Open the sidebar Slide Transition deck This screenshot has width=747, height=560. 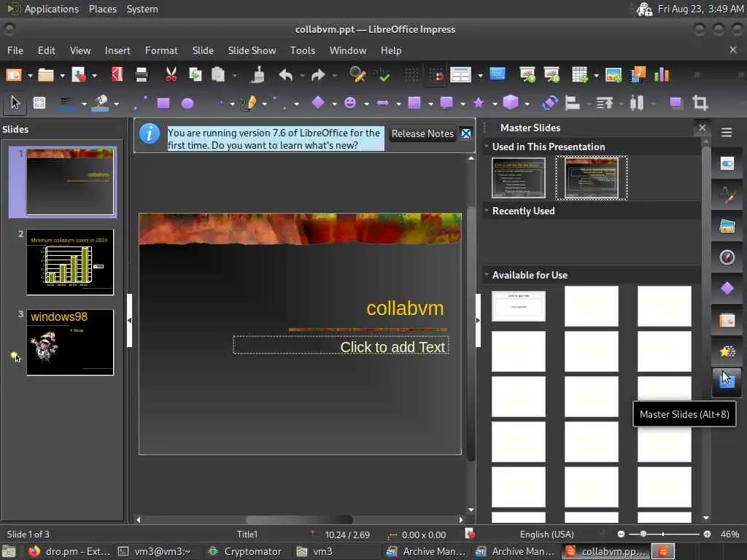pyautogui.click(x=727, y=321)
